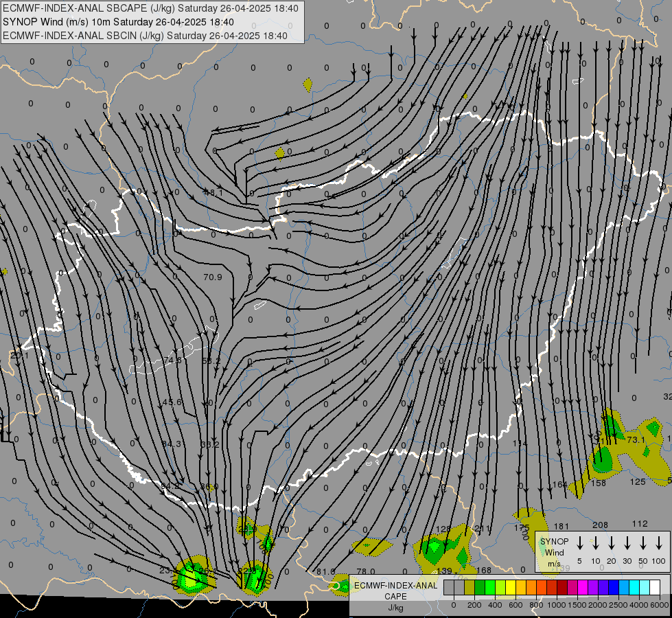
Task: Click the 10 m/s wind legend arrow
Action: 595,542
